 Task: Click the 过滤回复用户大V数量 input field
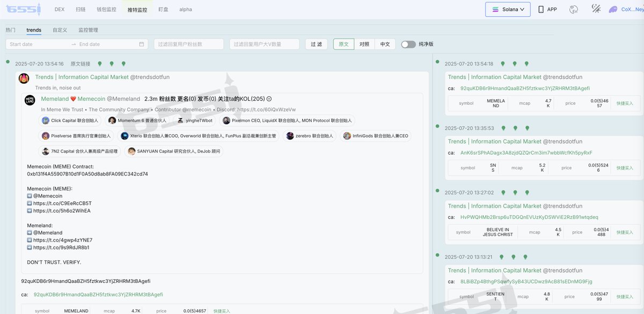point(265,44)
